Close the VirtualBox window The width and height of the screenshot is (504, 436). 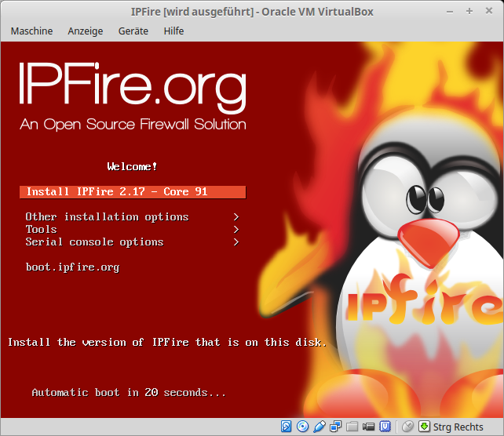coord(489,11)
